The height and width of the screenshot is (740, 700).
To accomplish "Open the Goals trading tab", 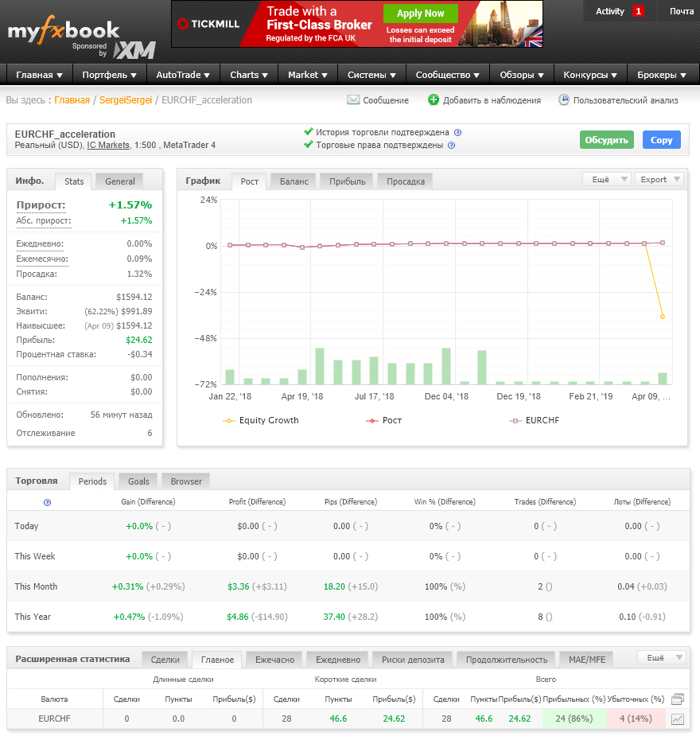I will 138,482.
